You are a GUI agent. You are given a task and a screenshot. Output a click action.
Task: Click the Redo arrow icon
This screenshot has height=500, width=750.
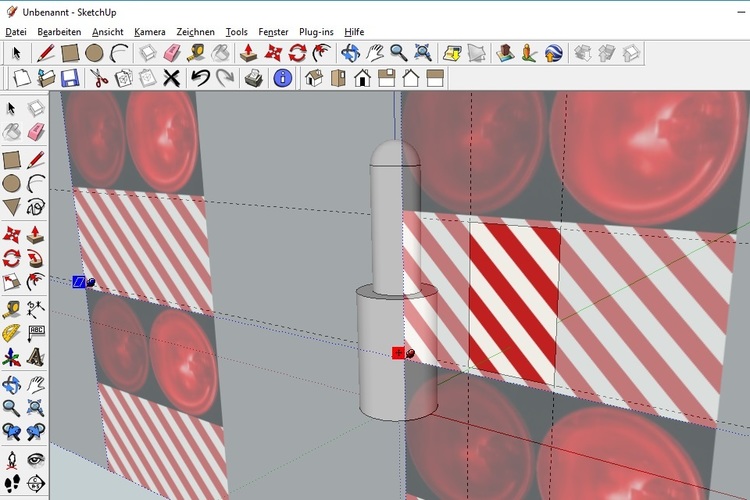click(225, 78)
